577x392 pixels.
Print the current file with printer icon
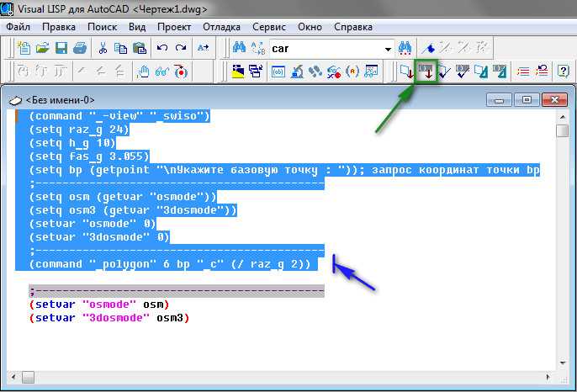(x=79, y=48)
